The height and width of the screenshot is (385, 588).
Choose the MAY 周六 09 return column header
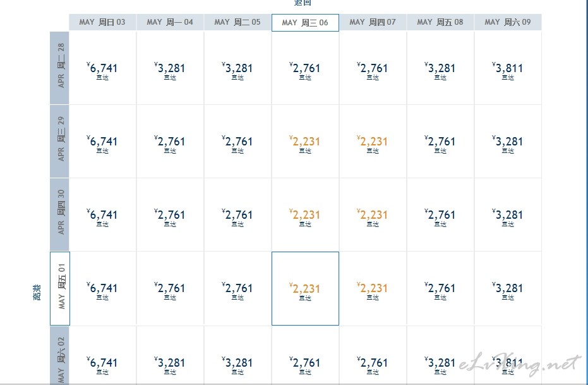[508, 22]
